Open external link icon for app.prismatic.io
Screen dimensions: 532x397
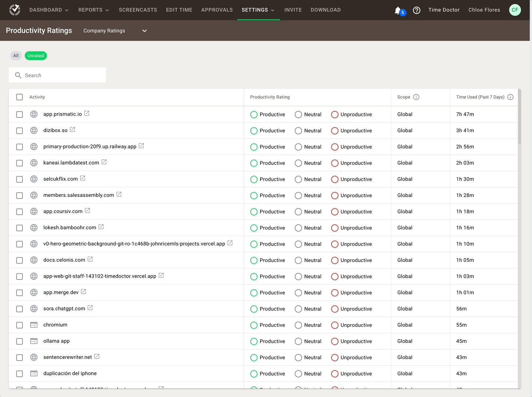pos(87,113)
